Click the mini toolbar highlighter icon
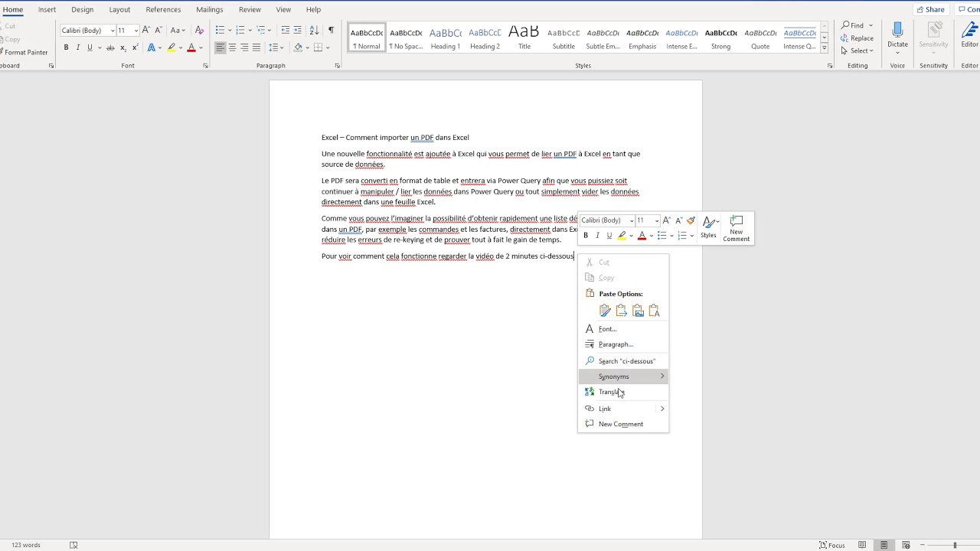The height and width of the screenshot is (551, 980). (622, 236)
